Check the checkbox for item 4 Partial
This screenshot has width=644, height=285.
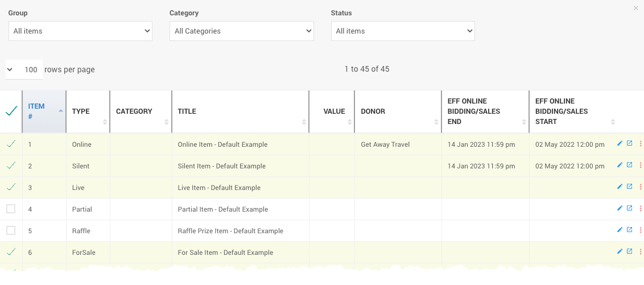[11, 209]
